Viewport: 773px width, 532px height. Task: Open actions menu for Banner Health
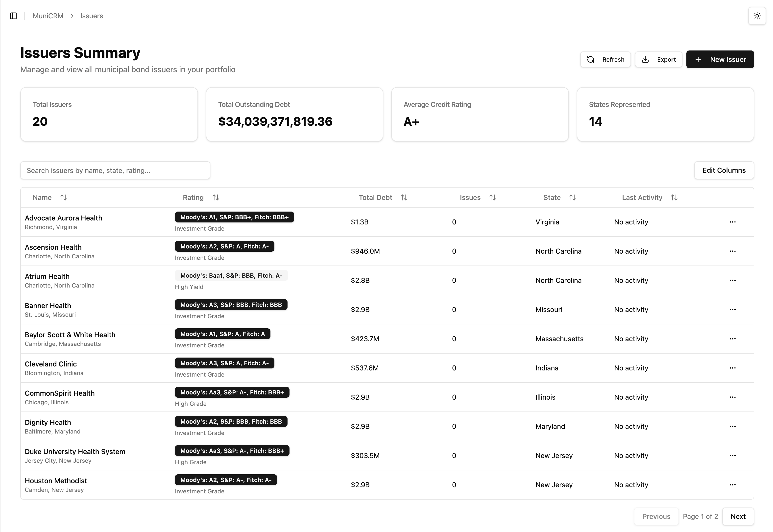(732, 310)
